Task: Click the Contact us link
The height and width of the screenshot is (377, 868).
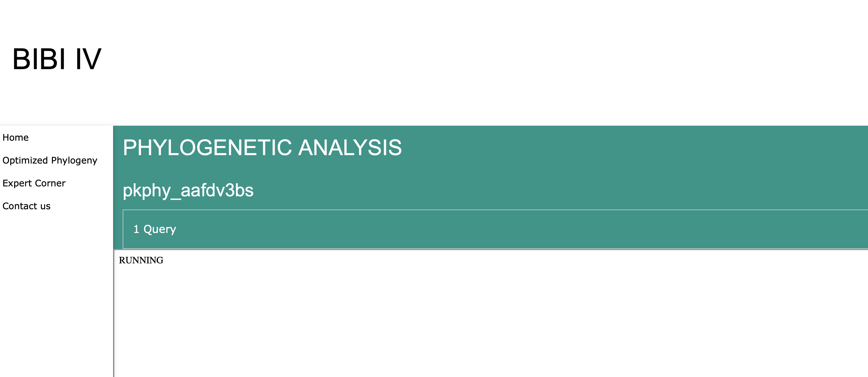Action: (26, 206)
